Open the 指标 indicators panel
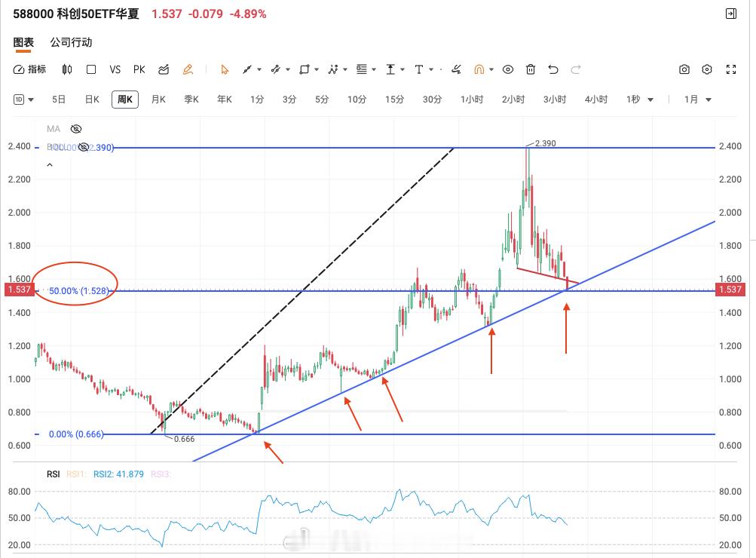 29,69
